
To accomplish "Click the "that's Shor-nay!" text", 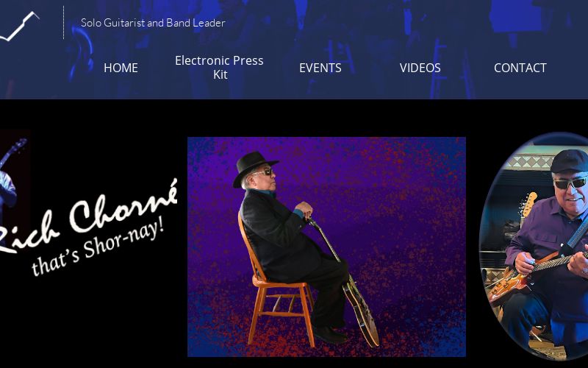I will [98, 246].
